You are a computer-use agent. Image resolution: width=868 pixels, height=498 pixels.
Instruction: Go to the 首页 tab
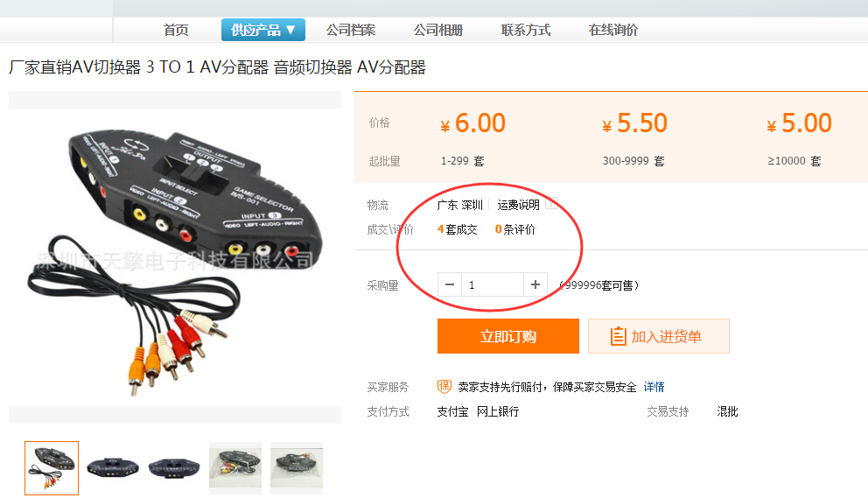176,30
